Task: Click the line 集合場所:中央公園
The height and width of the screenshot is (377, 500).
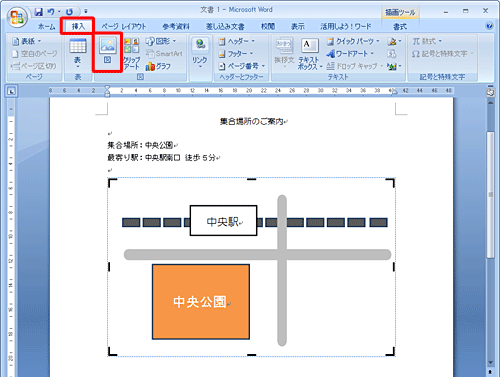Action: pos(140,145)
